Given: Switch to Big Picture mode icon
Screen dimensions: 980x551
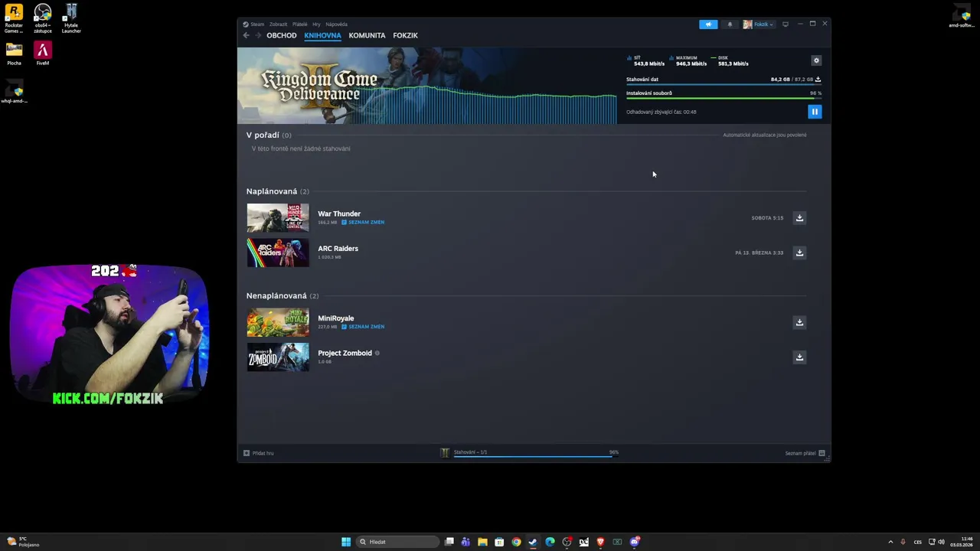Looking at the screenshot, I should [785, 24].
